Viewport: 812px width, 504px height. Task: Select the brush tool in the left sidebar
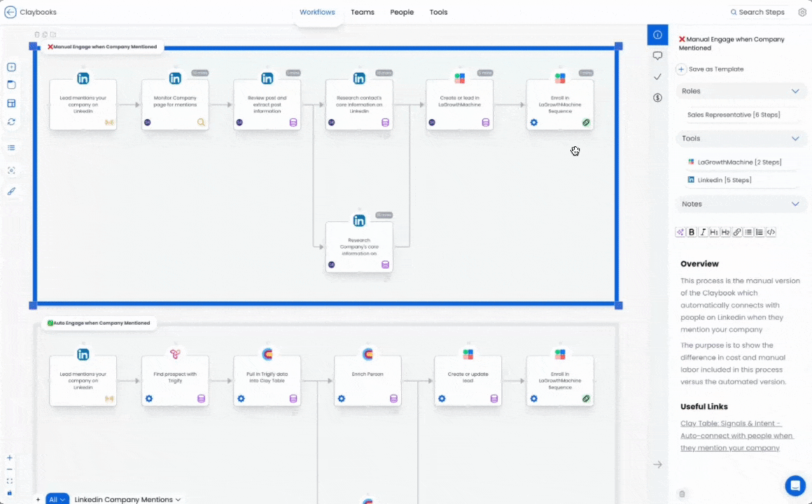(10, 191)
